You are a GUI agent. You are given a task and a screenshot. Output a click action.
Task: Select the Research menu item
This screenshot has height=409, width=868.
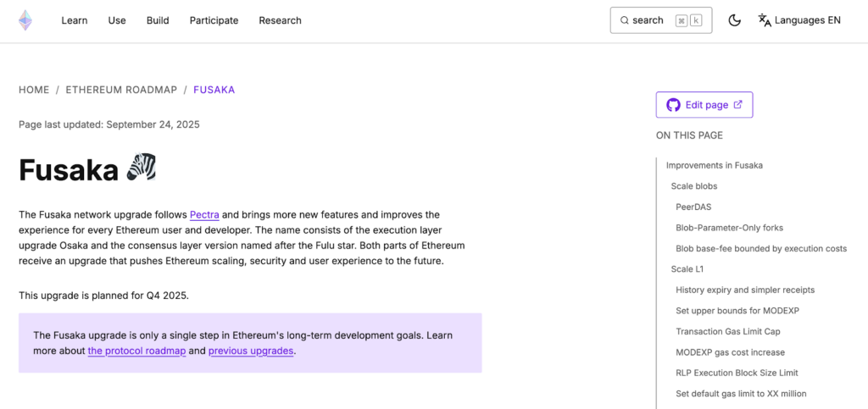pos(280,20)
